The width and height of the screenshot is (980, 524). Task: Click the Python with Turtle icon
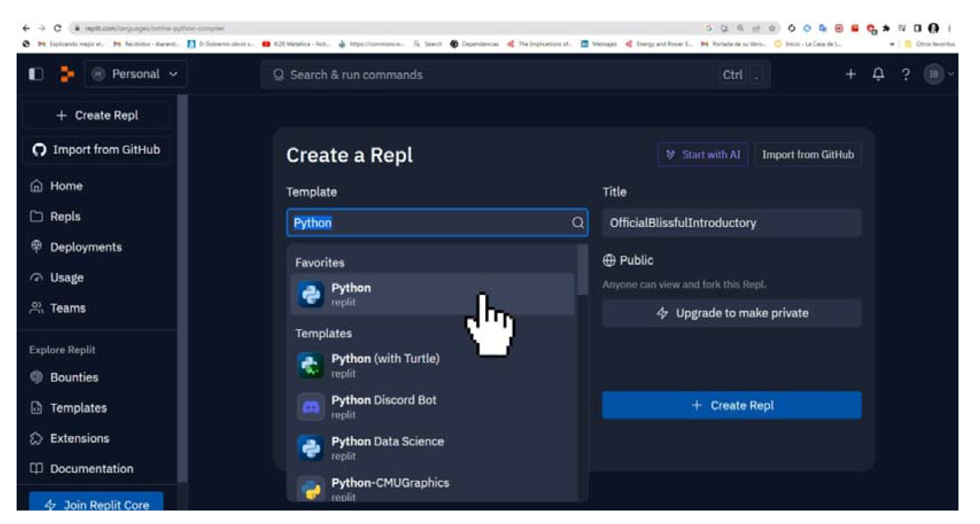311,365
